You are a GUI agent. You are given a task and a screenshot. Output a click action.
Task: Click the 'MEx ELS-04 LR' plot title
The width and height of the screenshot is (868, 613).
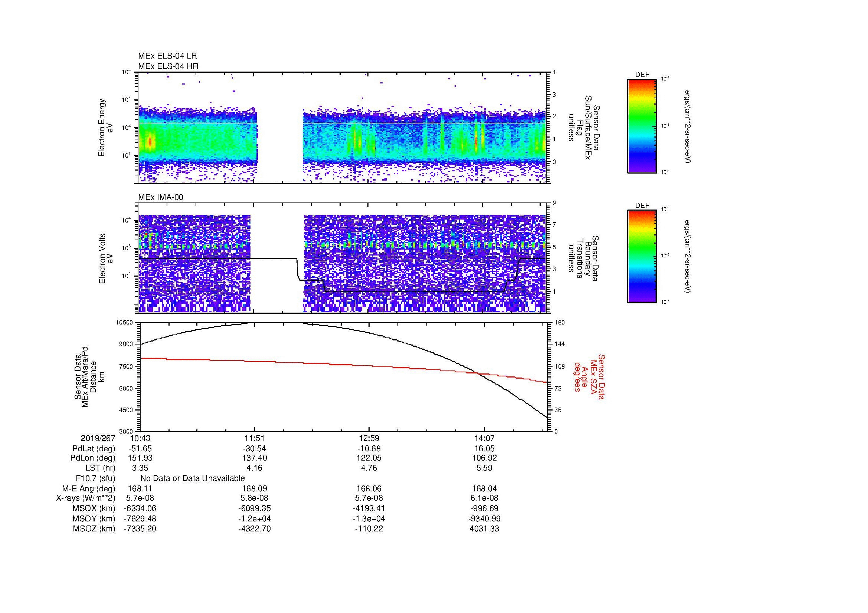coord(167,56)
